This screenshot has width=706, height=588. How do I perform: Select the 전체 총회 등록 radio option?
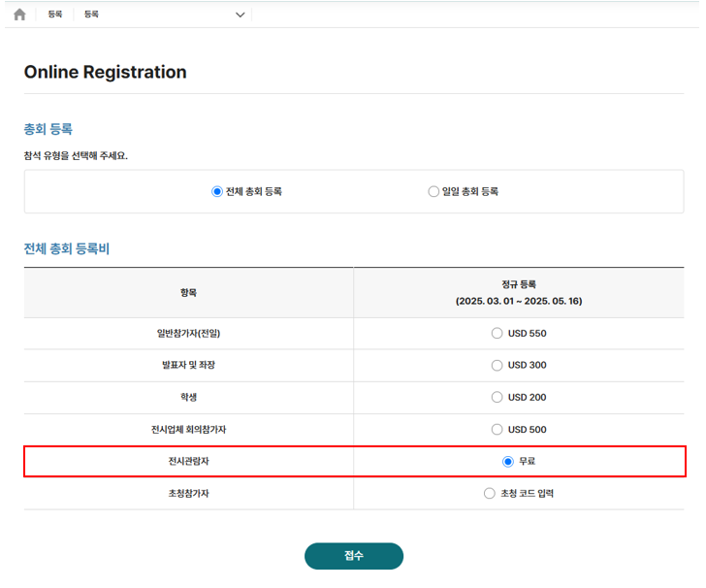point(217,192)
